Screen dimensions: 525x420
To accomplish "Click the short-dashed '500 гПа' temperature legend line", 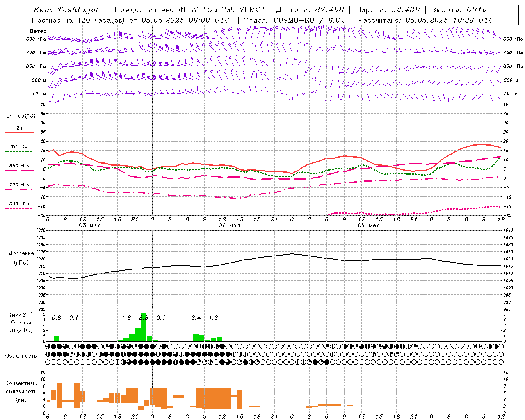I will tap(18, 209).
